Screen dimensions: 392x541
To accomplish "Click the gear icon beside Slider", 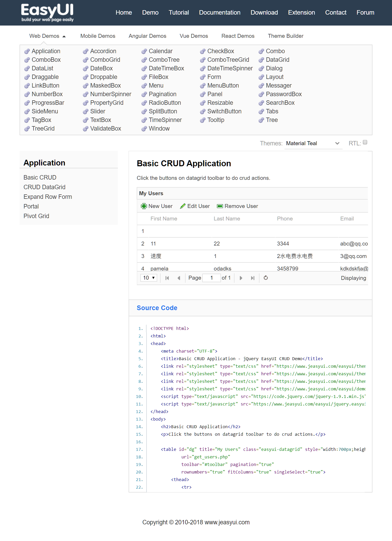I will (x=86, y=112).
